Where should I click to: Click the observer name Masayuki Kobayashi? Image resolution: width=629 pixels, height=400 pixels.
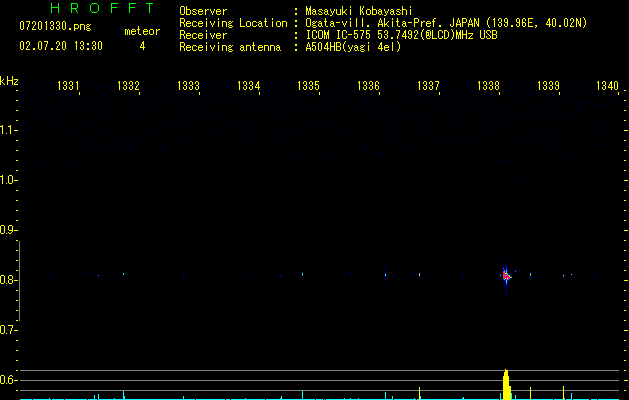[359, 11]
